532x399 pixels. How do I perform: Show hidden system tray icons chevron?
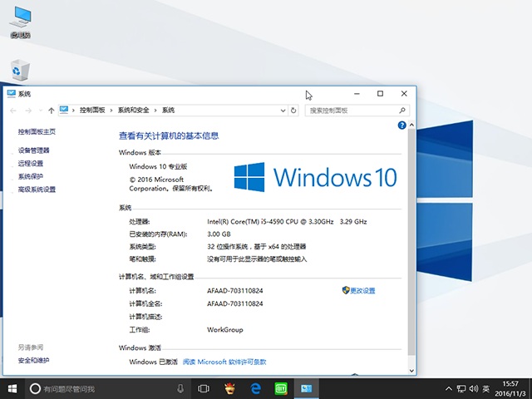tap(450, 388)
